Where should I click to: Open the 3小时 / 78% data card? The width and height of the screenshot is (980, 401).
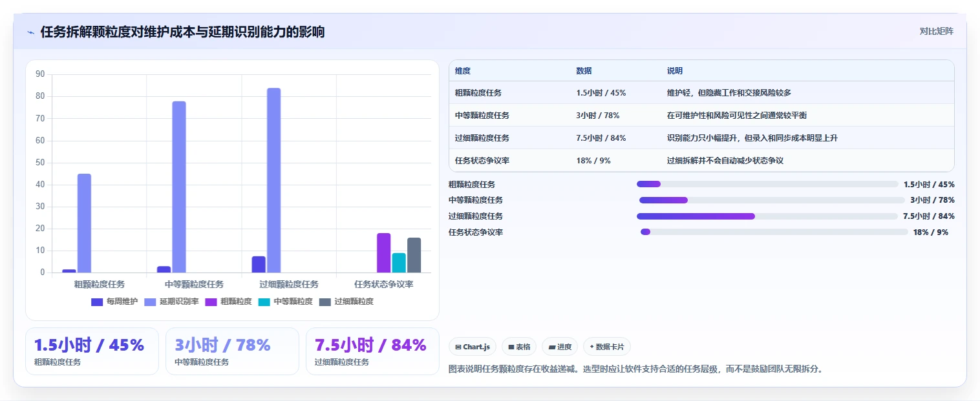point(232,351)
